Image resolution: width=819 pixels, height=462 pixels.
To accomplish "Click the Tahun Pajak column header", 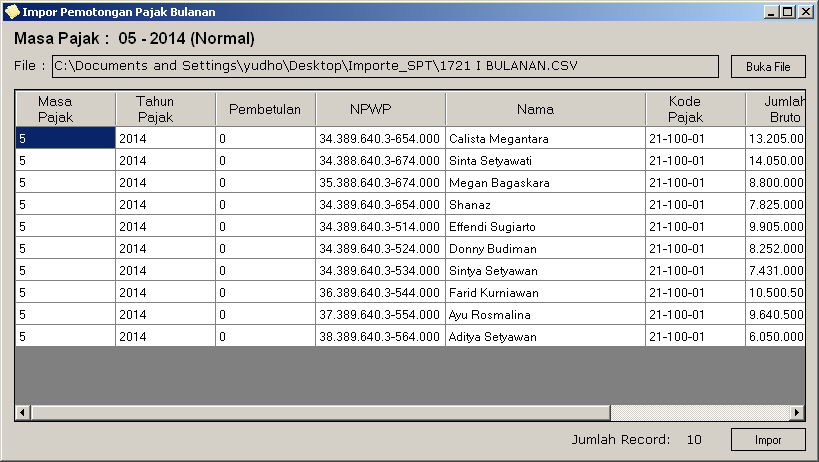I will pyautogui.click(x=166, y=109).
